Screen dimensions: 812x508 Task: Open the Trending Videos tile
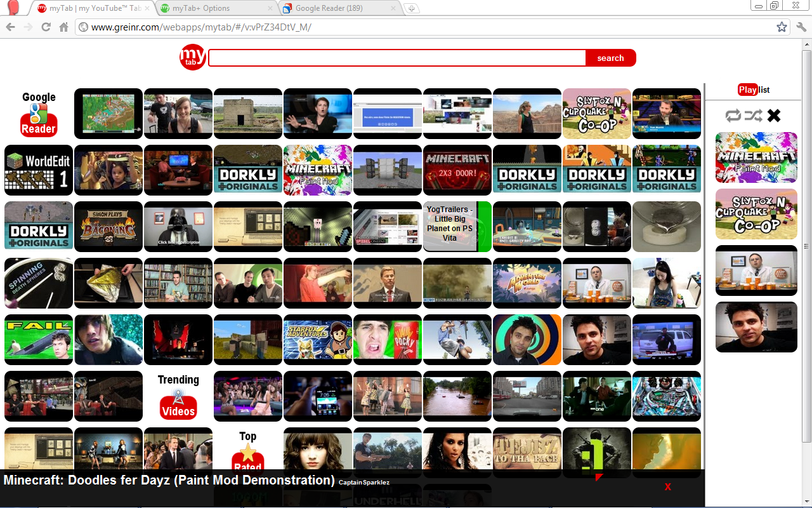tap(178, 396)
